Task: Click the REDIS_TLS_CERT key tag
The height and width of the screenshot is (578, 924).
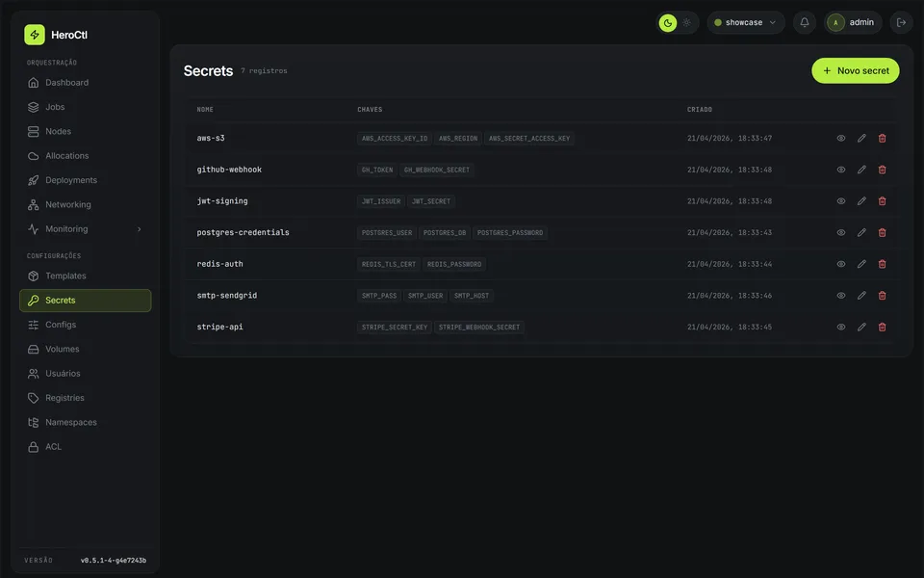Action: (388, 264)
